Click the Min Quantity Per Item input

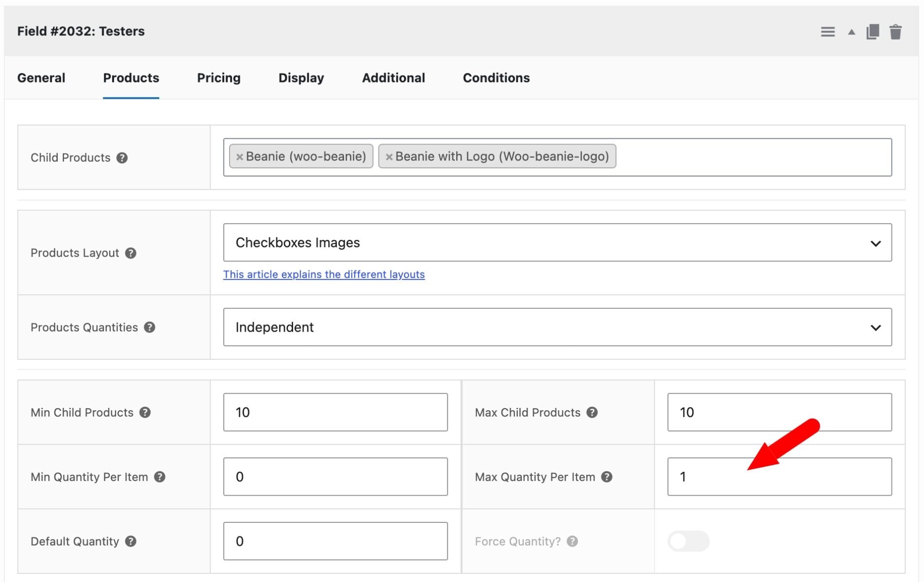[x=335, y=477]
